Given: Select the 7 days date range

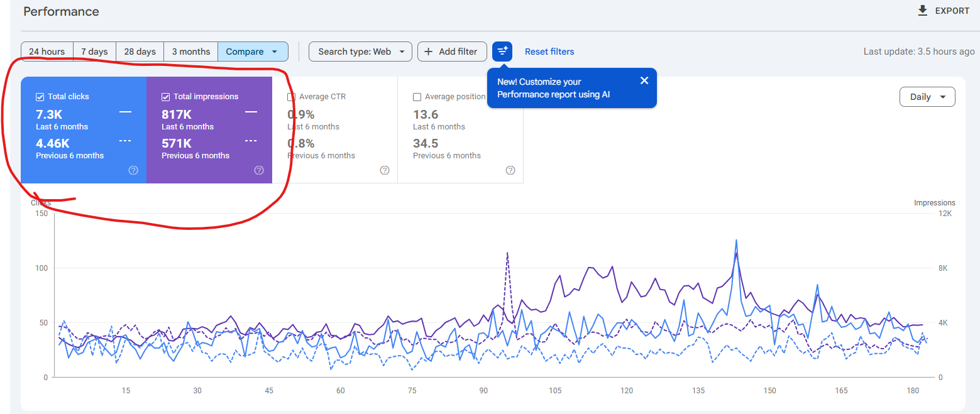Looking at the screenshot, I should point(94,52).
